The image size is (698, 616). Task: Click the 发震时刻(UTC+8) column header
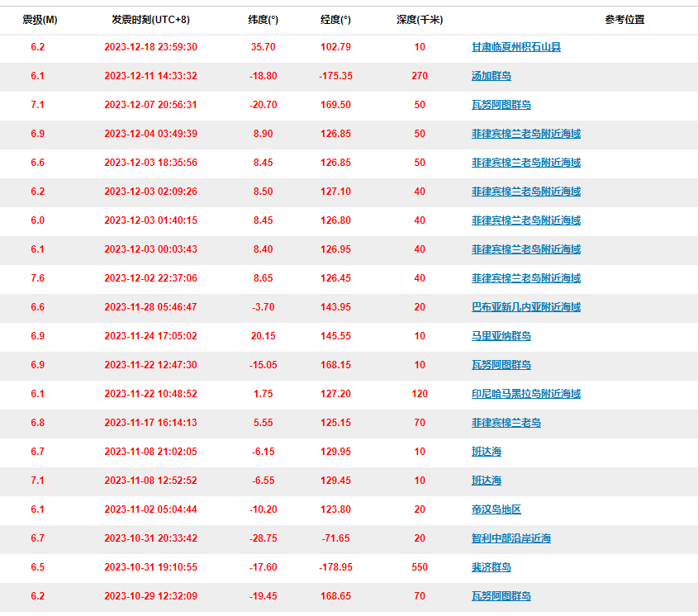150,20
